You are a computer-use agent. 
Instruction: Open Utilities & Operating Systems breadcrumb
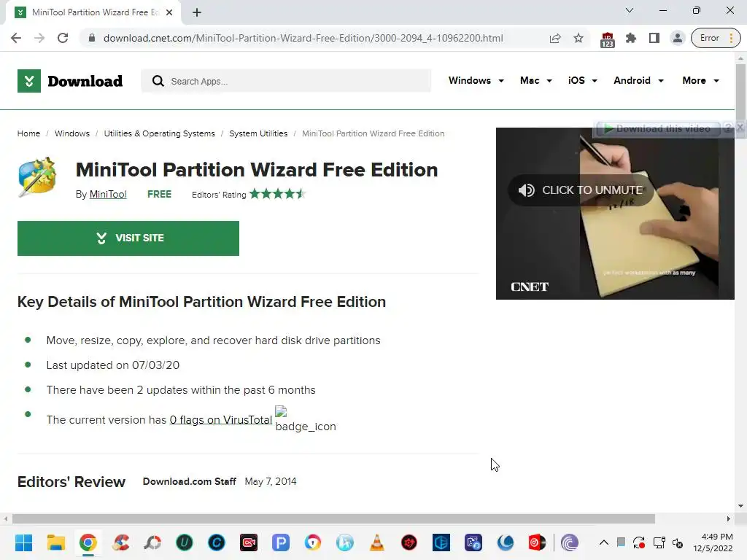(x=159, y=133)
